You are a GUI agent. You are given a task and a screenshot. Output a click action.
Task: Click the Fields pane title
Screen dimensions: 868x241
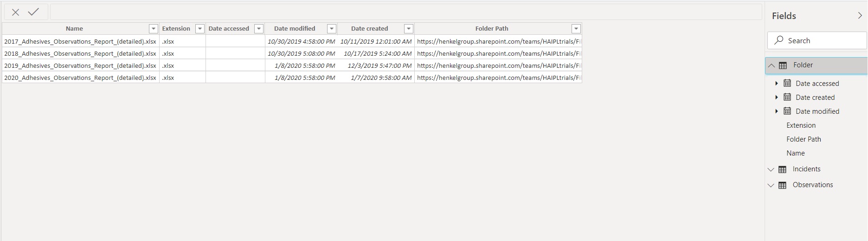coord(784,16)
